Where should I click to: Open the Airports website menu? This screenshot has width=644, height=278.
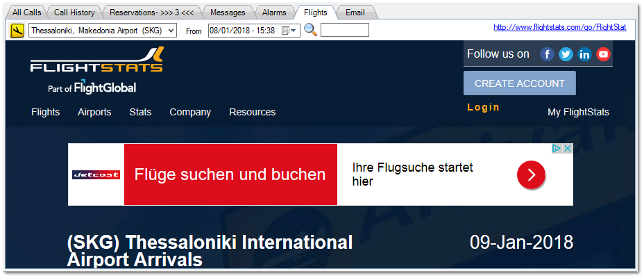[x=94, y=112]
